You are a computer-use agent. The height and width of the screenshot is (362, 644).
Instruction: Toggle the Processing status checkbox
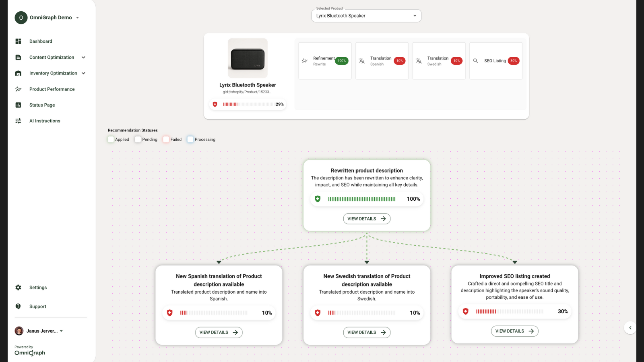pos(190,140)
